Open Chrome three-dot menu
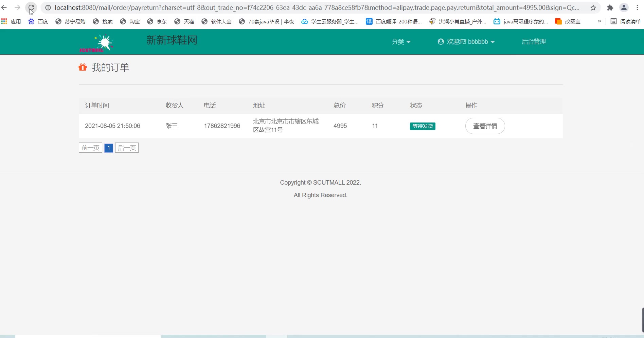Image resolution: width=644 pixels, height=338 pixels. pyautogui.click(x=637, y=7)
